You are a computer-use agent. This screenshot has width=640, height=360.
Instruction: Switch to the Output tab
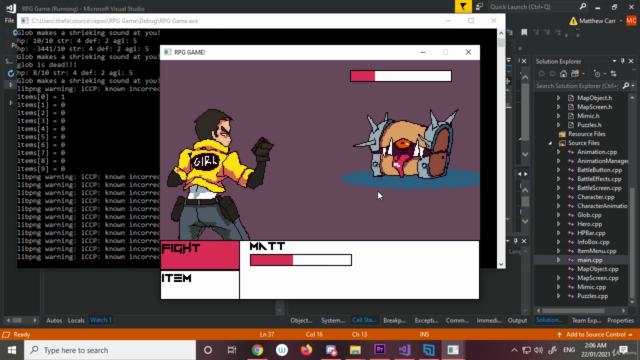(x=517, y=320)
